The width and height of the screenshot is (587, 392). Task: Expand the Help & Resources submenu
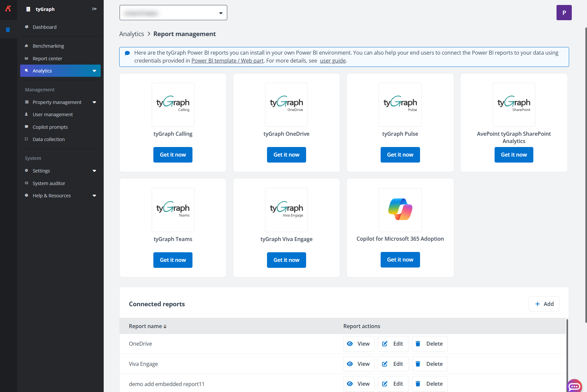(95, 195)
